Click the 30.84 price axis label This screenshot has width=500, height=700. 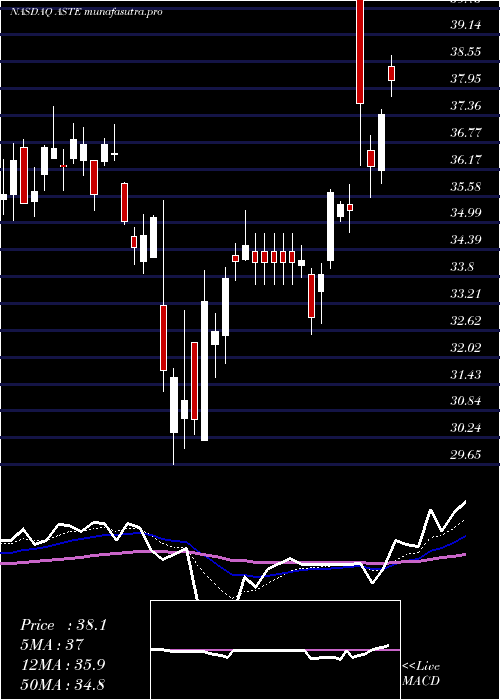tap(465, 401)
